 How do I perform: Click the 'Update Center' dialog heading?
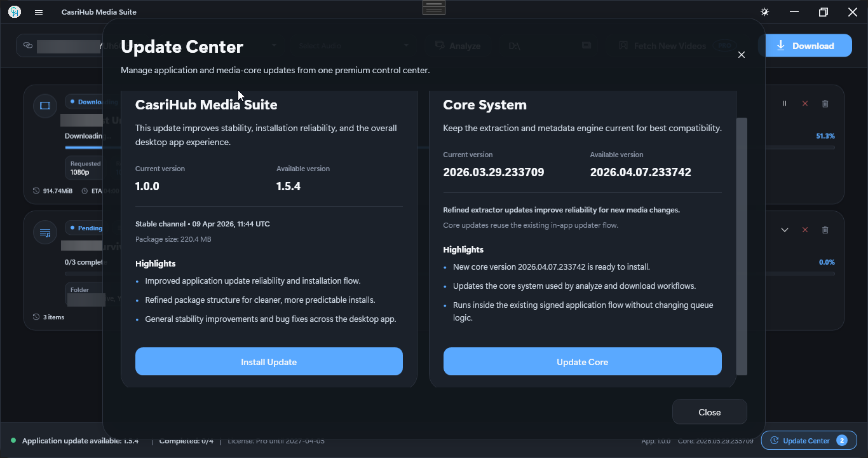182,46
